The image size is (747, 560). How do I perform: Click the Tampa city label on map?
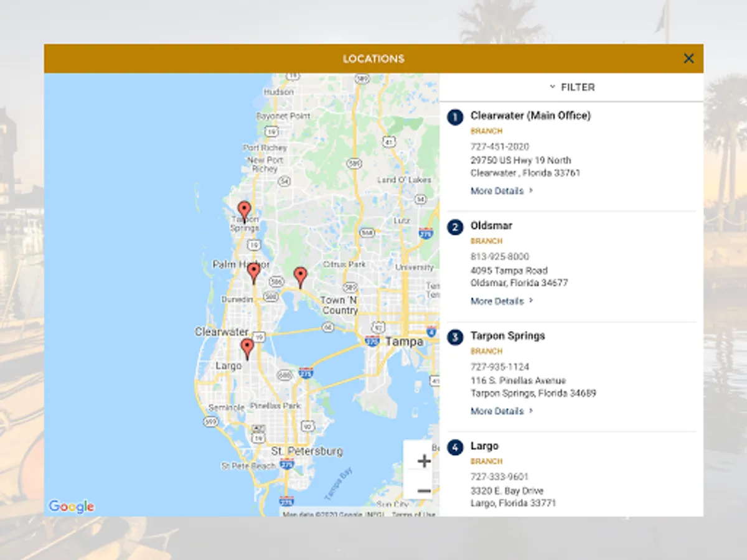click(404, 342)
